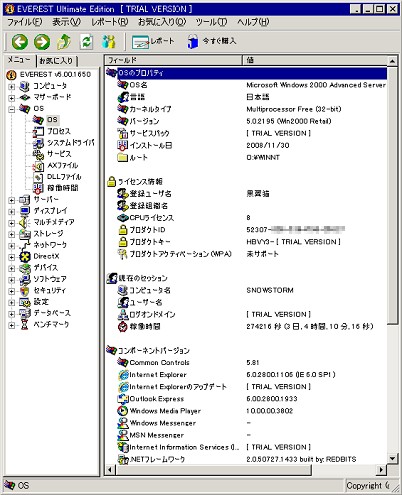Screen dimensions: 402x495
Task: Click the 今すぐ購入 buy now button
Action: 211,42
